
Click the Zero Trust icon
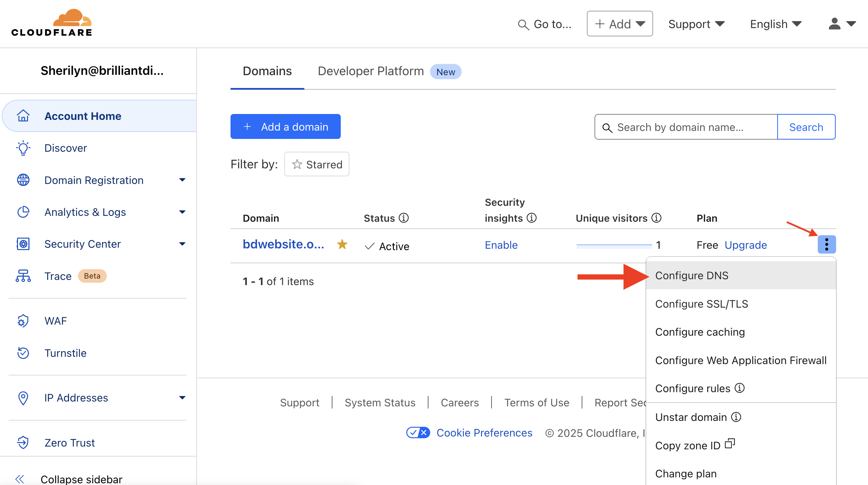pyautogui.click(x=23, y=443)
